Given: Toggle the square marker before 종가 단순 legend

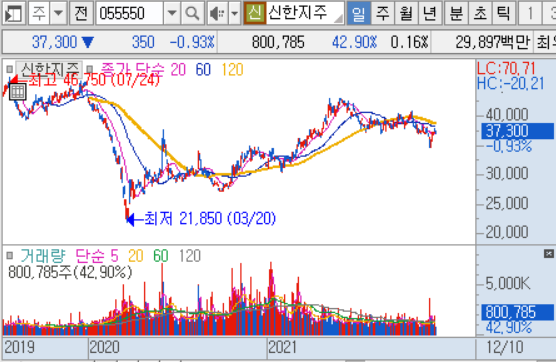Looking at the screenshot, I should click(90, 69).
